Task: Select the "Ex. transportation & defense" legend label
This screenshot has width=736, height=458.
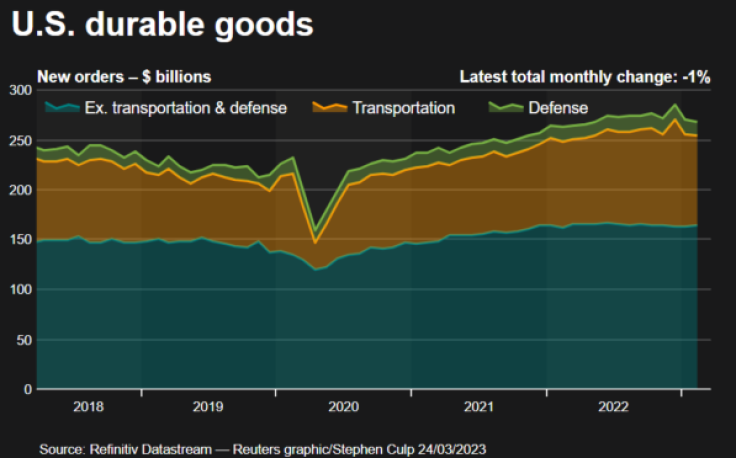Action: pyautogui.click(x=185, y=108)
